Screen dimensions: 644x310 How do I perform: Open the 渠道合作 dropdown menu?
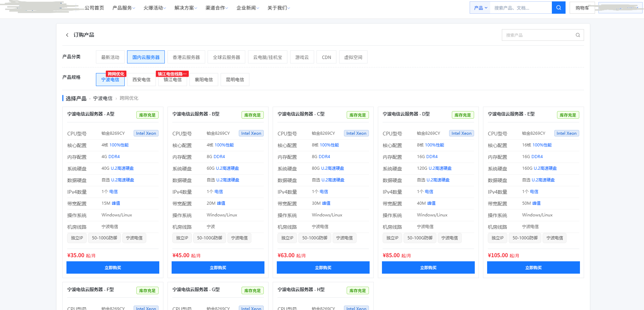[x=217, y=8]
